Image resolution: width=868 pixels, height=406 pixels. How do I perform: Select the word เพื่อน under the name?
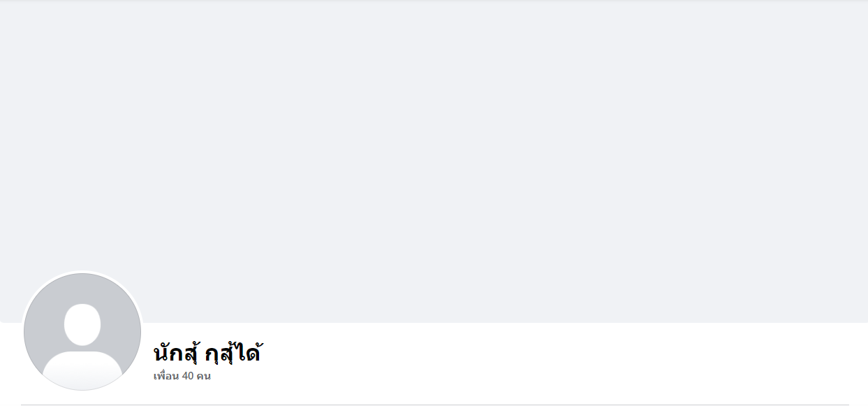tap(166, 376)
